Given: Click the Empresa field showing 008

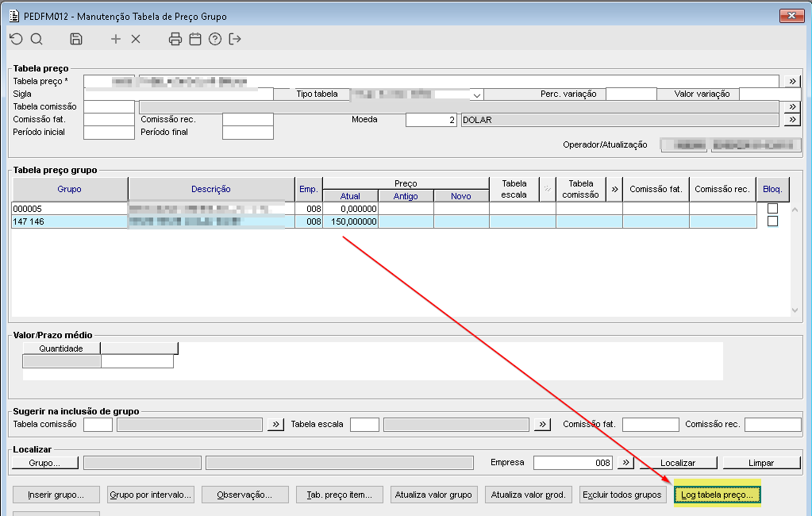Looking at the screenshot, I should click(573, 463).
